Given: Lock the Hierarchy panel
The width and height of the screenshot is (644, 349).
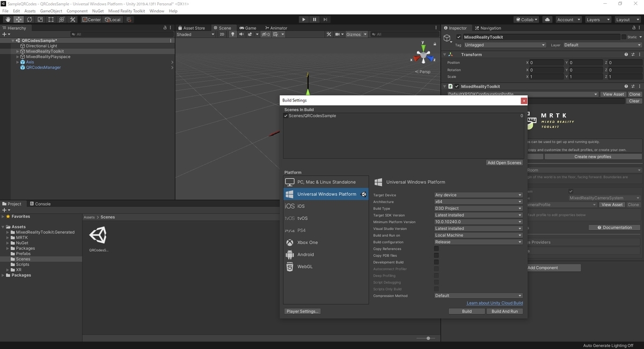Looking at the screenshot, I should pyautogui.click(x=165, y=28).
